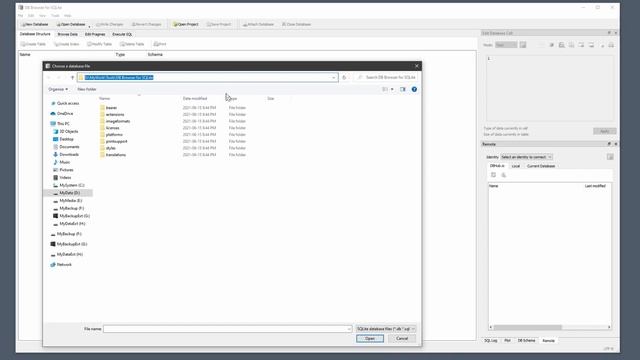Select MySystem (C:) drive
Image resolution: width=640 pixels, height=360 pixels.
[x=71, y=185]
